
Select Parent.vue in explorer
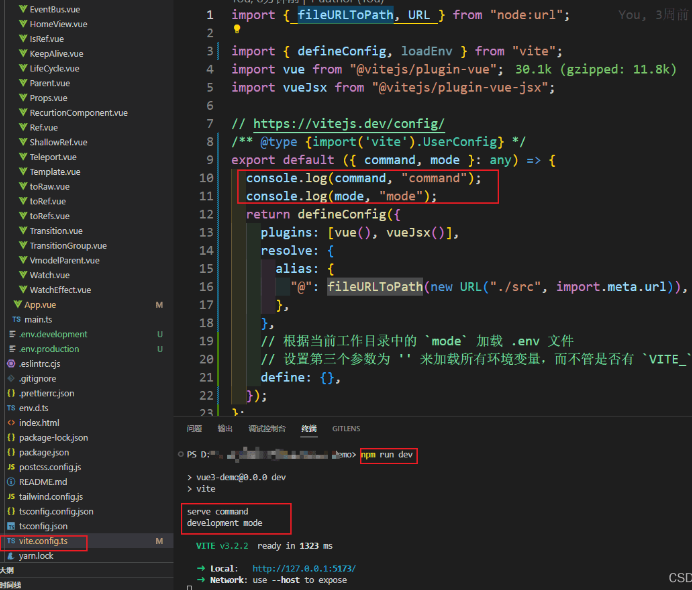pos(49,83)
